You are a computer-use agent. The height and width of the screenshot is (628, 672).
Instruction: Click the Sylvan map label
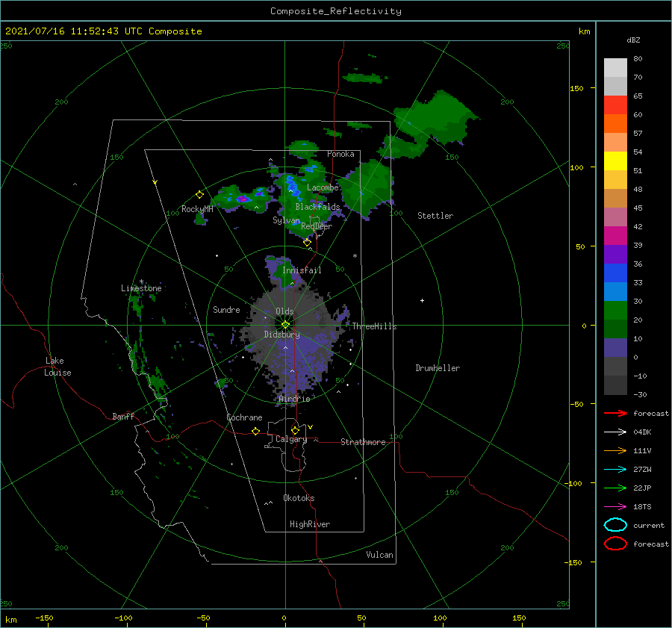click(x=286, y=221)
